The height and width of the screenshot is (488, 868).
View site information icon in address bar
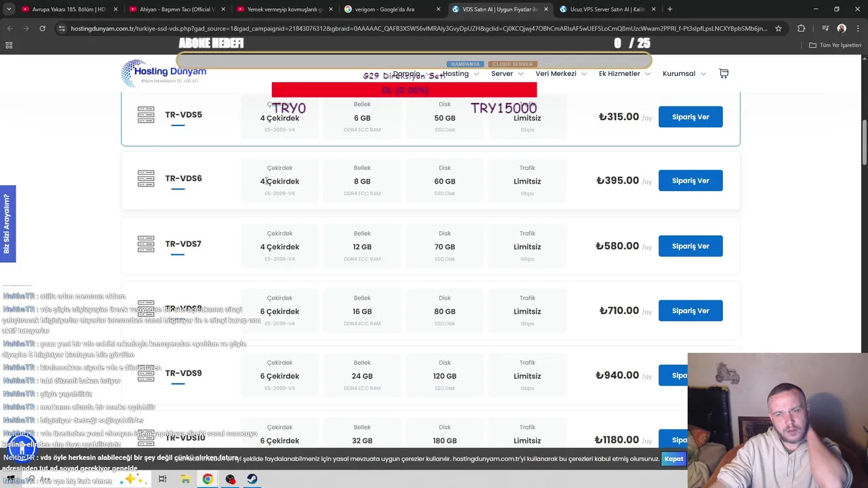(x=62, y=28)
